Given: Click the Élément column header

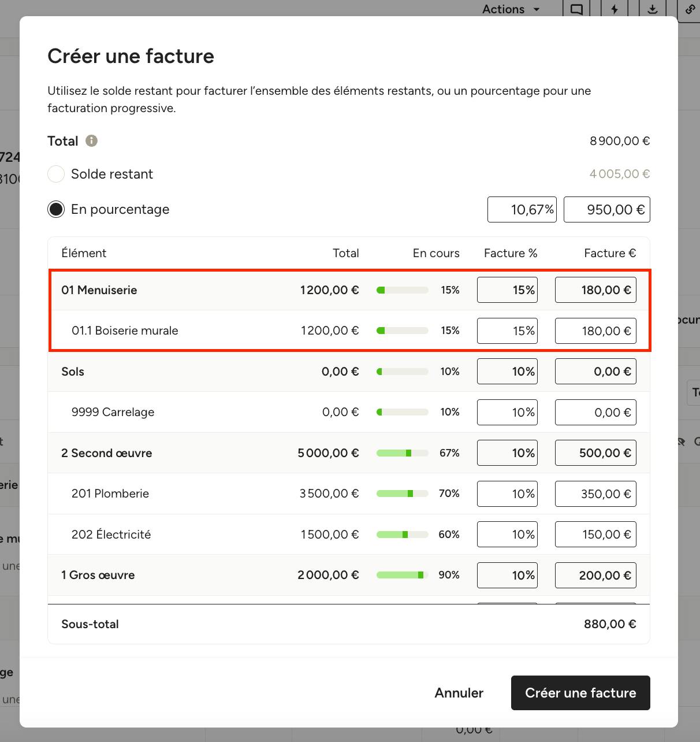Looking at the screenshot, I should click(x=84, y=253).
